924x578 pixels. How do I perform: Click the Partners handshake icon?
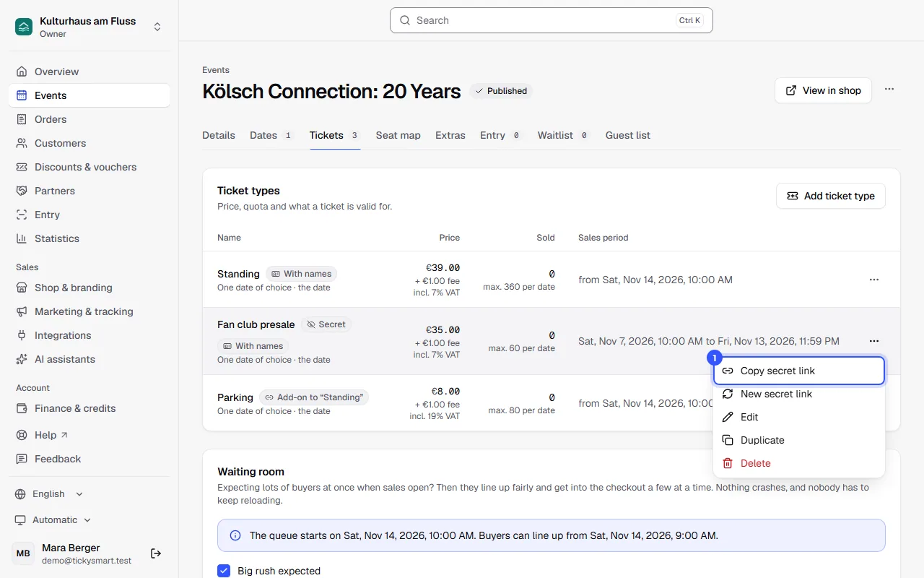pyautogui.click(x=22, y=191)
